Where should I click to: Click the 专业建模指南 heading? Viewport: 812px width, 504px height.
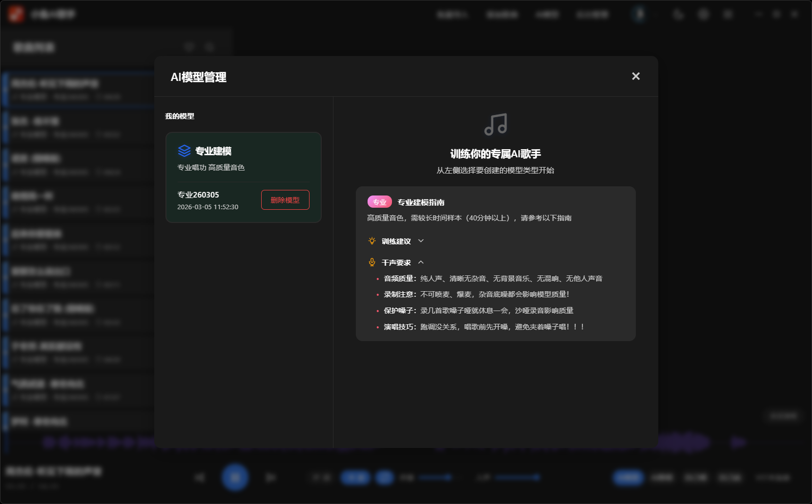pyautogui.click(x=421, y=203)
